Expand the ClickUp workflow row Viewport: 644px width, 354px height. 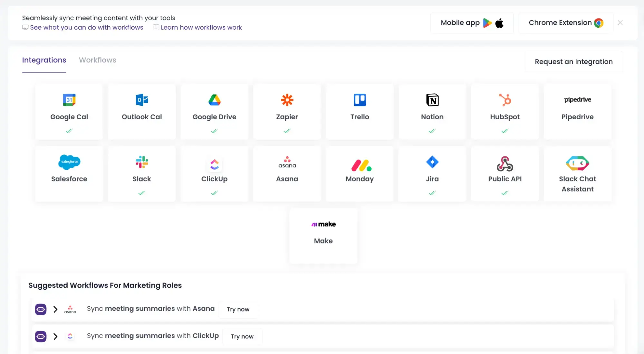click(x=55, y=336)
